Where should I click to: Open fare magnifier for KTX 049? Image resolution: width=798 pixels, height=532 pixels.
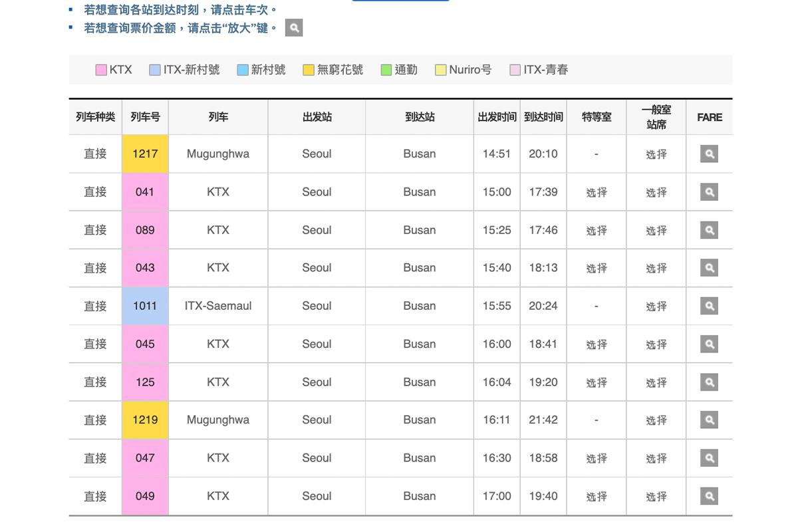point(710,496)
